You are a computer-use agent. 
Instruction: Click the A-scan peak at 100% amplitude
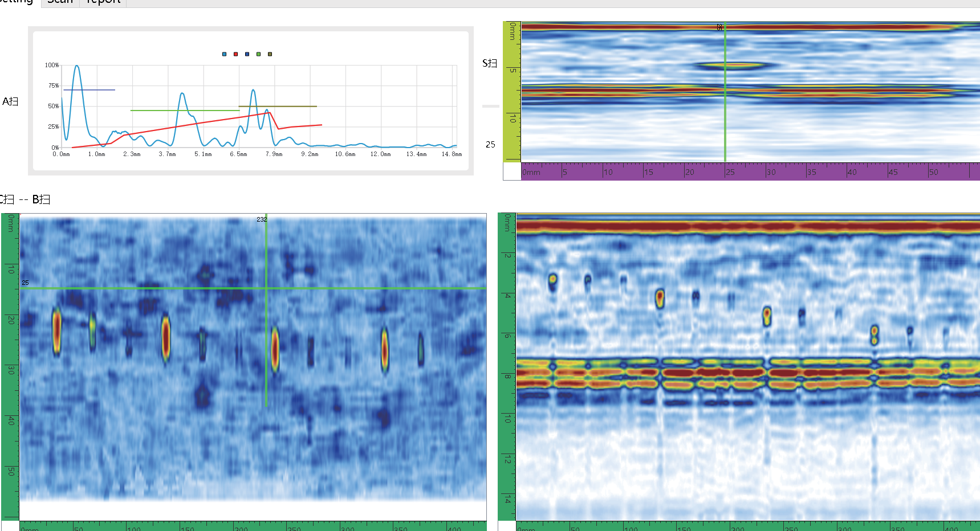click(x=77, y=67)
